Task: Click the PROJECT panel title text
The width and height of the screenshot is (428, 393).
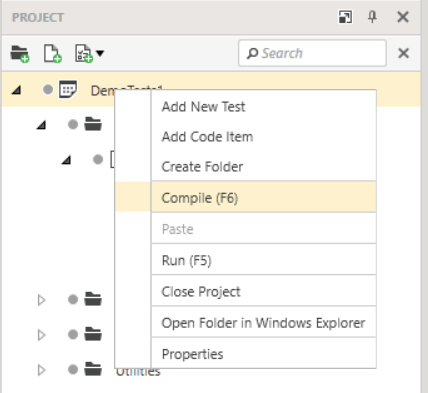Action: (x=38, y=18)
